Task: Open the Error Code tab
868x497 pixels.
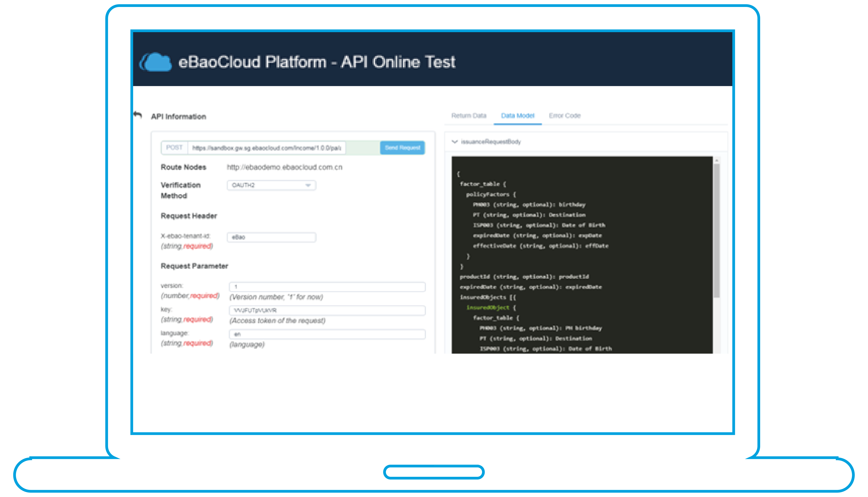Action: coord(565,116)
